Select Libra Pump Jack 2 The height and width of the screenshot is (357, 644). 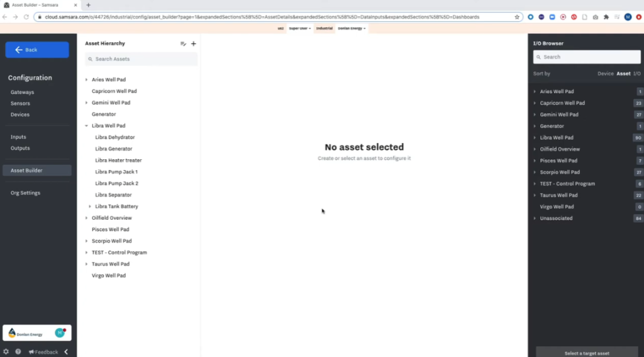point(116,183)
